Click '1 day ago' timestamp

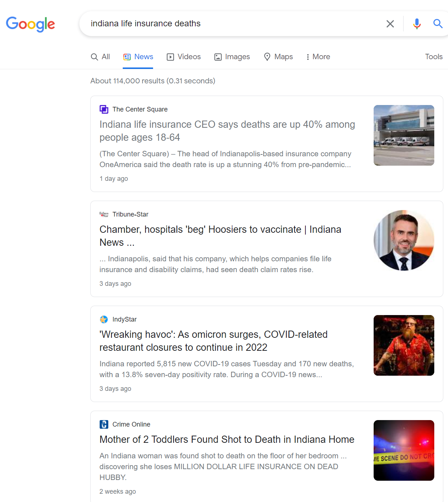coord(114,179)
